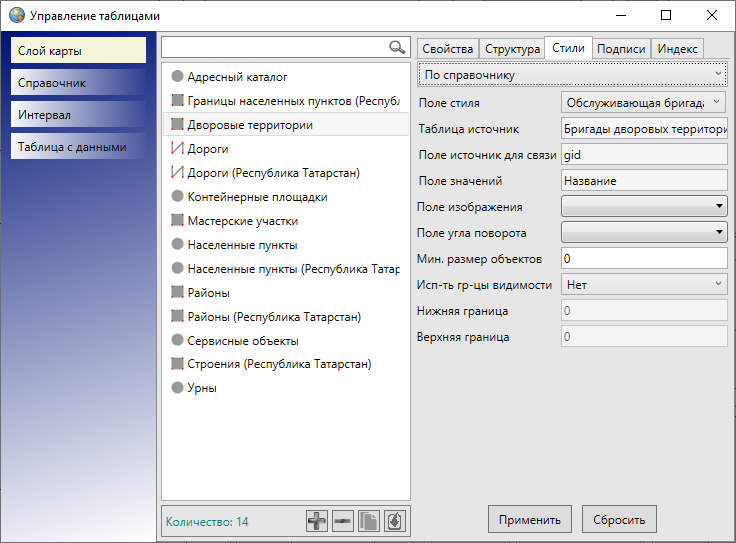Click the Мин. размер объектов input field
736x543 pixels.
[x=643, y=258]
